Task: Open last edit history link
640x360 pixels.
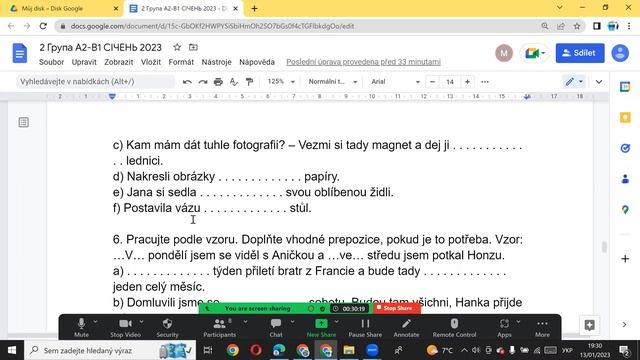Action: (363, 62)
